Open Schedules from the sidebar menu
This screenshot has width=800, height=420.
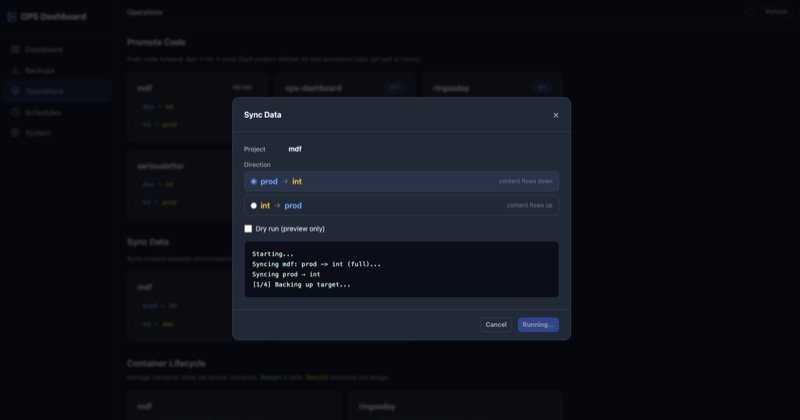(x=56, y=112)
